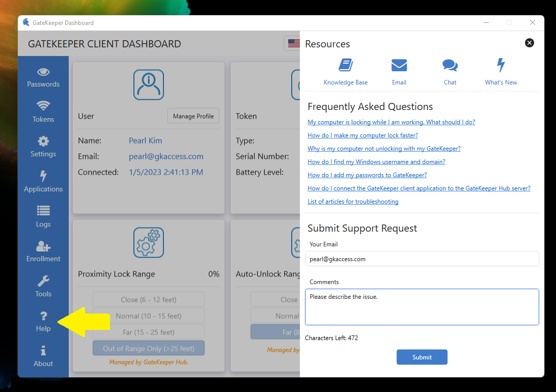Image resolution: width=556 pixels, height=392 pixels.
Task: Click the Managed by GateKeeper Hub notice
Action: tap(149, 362)
